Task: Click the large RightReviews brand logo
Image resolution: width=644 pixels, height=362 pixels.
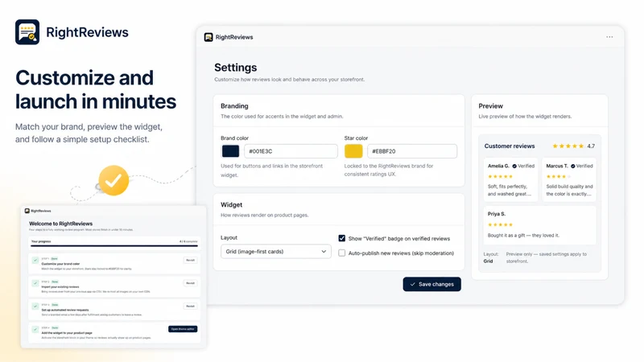Action: (27, 32)
